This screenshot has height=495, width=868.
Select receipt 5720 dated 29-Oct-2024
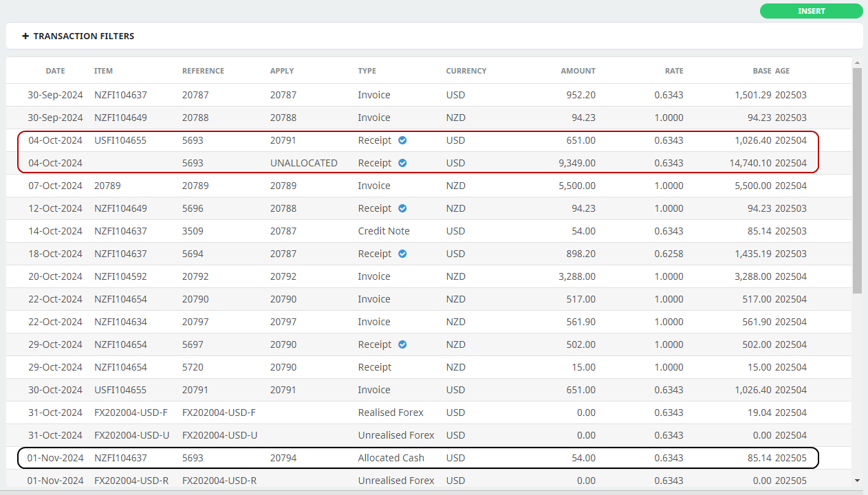(193, 367)
